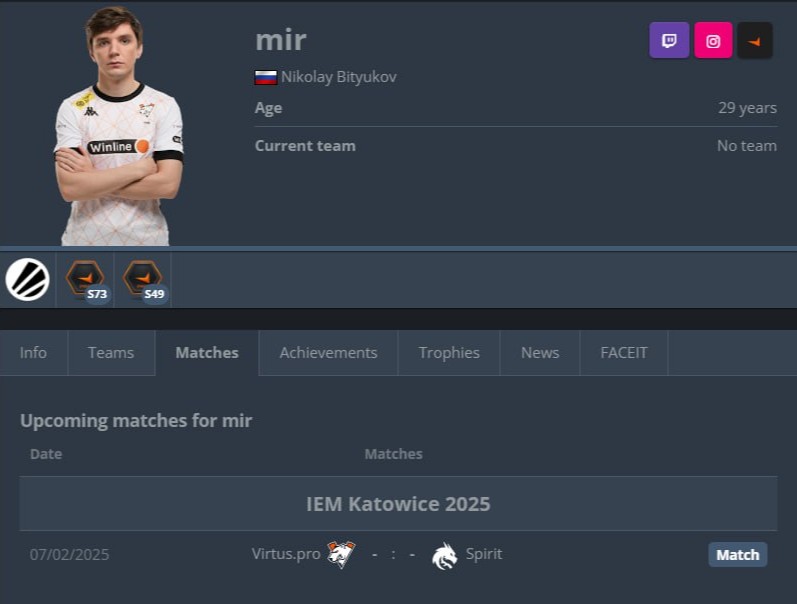Open the IEM Katowice 2025 event link
This screenshot has width=797, height=604.
click(x=398, y=504)
